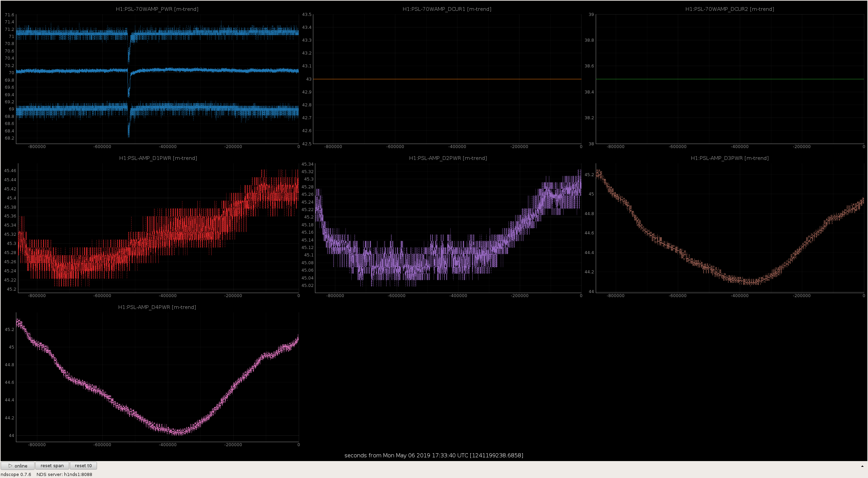Click the -400000 x-axis tick of D4PWR plot

coord(168,445)
